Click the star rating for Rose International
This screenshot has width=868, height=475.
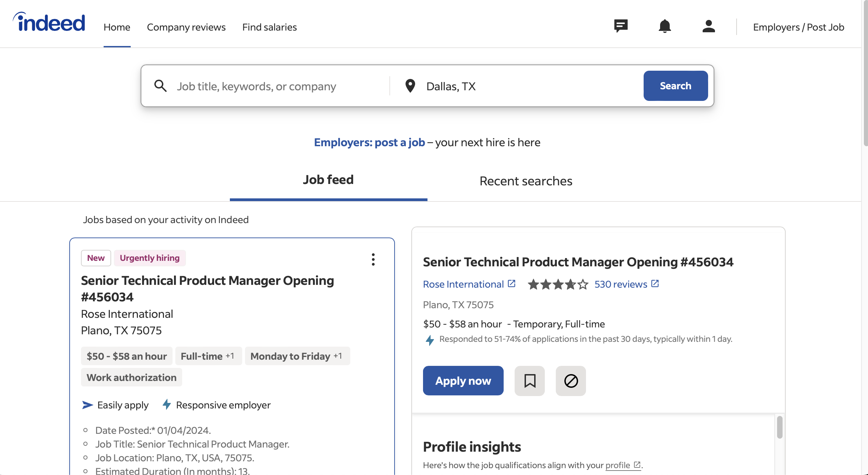[x=558, y=284]
